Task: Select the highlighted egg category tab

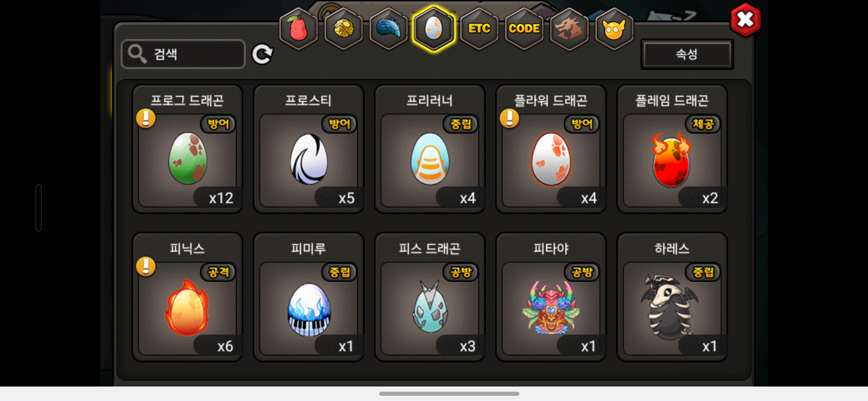Action: point(434,29)
